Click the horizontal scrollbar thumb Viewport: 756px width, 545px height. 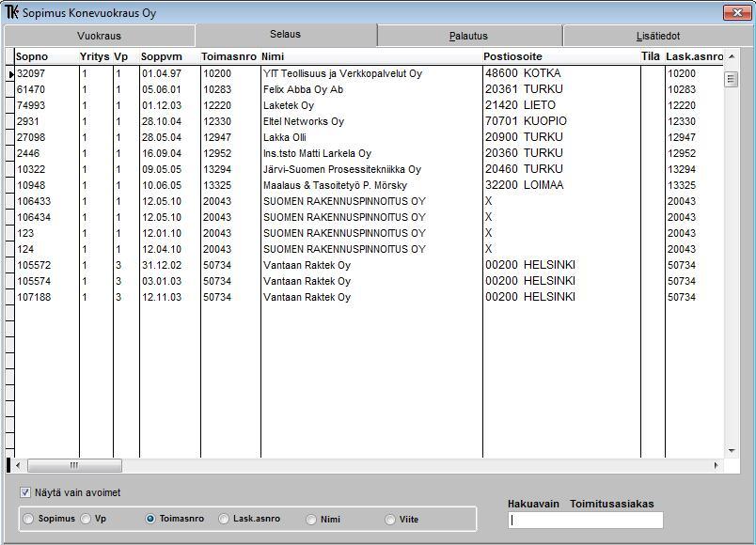point(74,465)
